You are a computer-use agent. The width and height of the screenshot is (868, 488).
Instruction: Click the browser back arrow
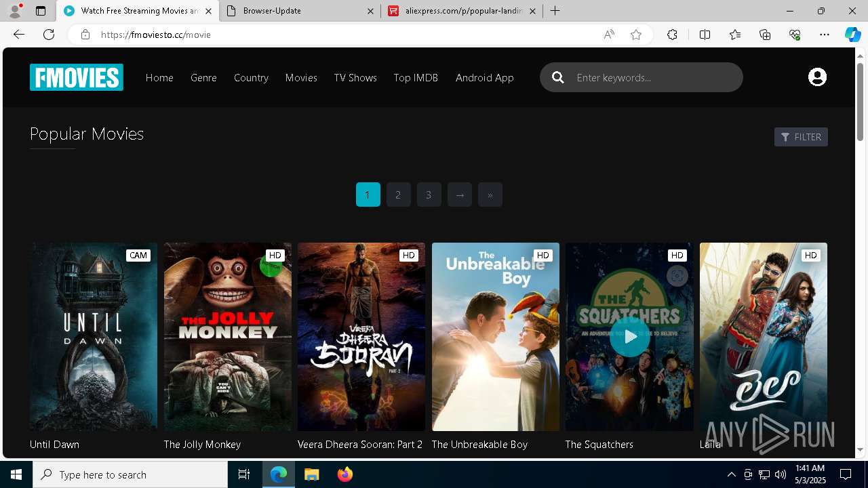pos(19,35)
